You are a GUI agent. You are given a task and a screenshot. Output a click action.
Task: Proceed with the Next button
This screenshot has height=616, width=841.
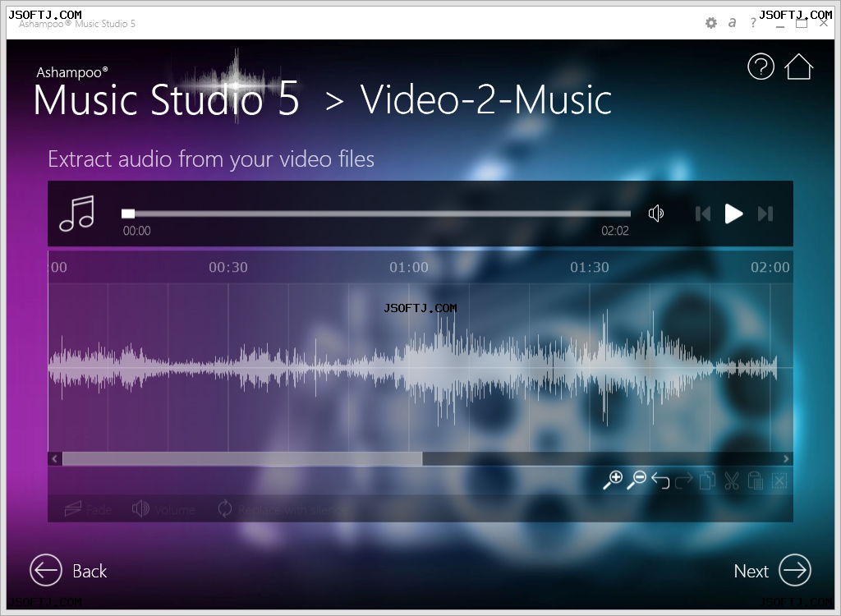point(772,570)
